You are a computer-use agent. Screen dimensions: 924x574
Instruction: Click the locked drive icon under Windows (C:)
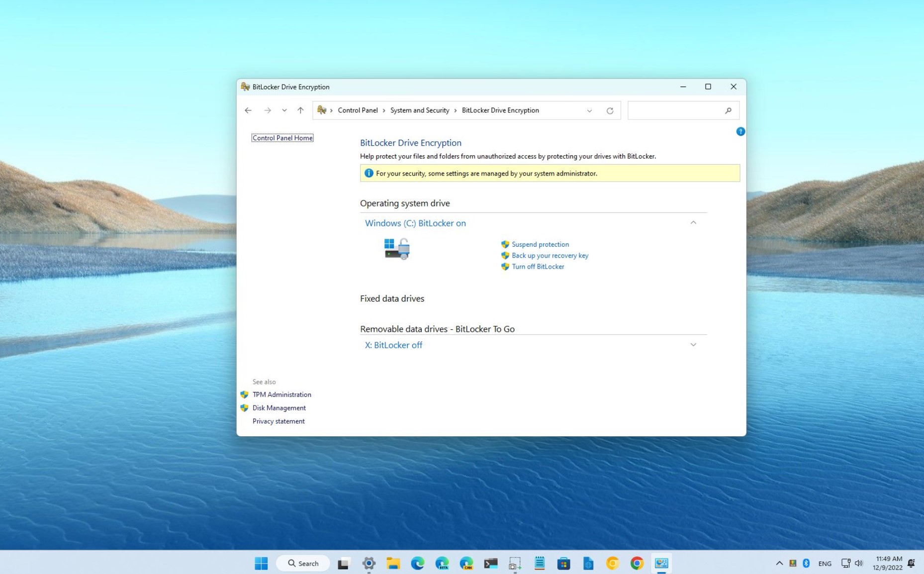(395, 249)
